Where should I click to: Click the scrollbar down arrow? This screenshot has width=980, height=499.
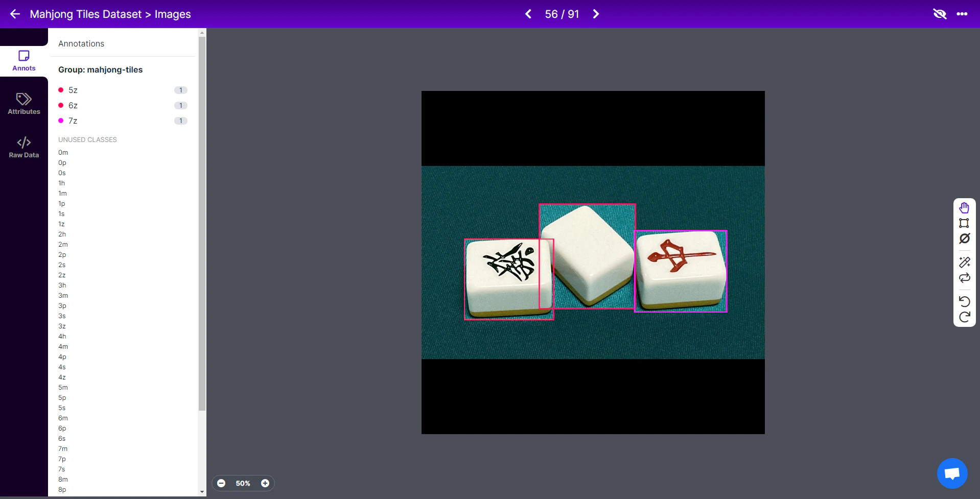(x=202, y=492)
